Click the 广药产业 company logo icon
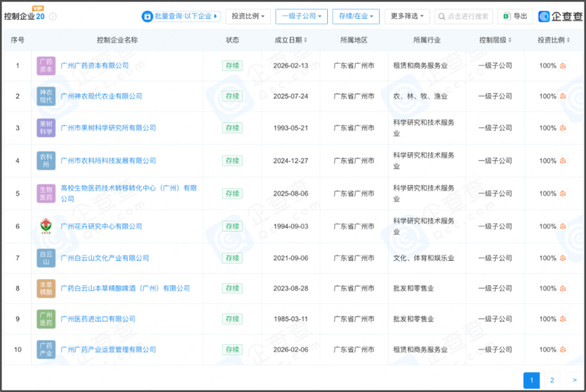 (46, 350)
